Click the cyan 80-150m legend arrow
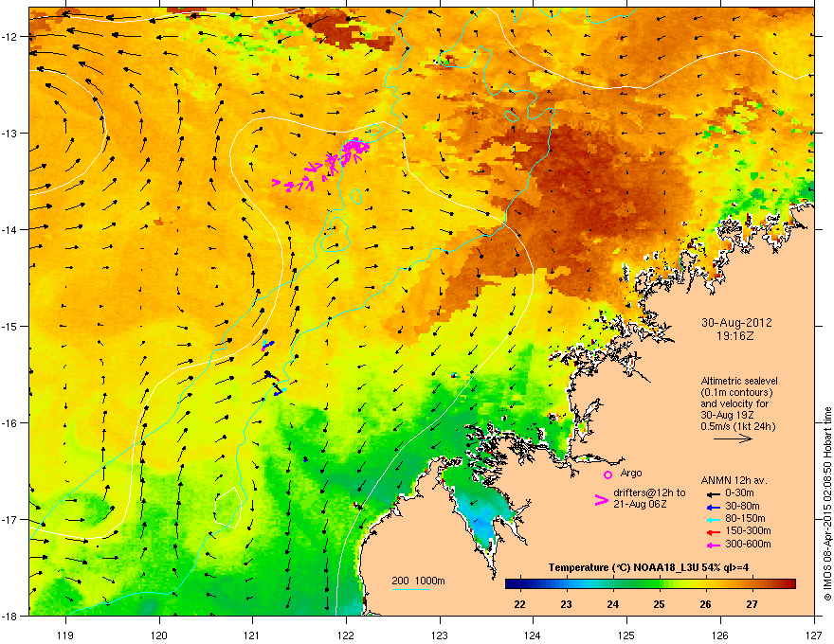The width and height of the screenshot is (834, 644). 713,520
